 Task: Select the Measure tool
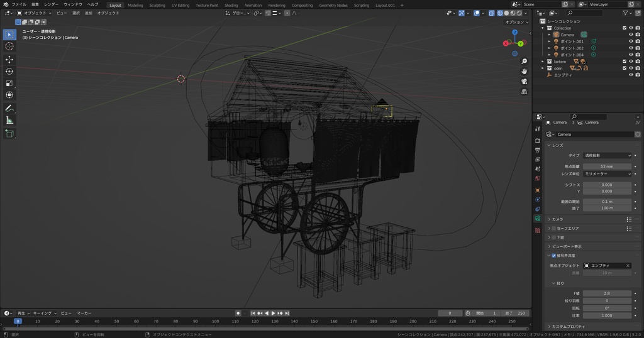(9, 120)
